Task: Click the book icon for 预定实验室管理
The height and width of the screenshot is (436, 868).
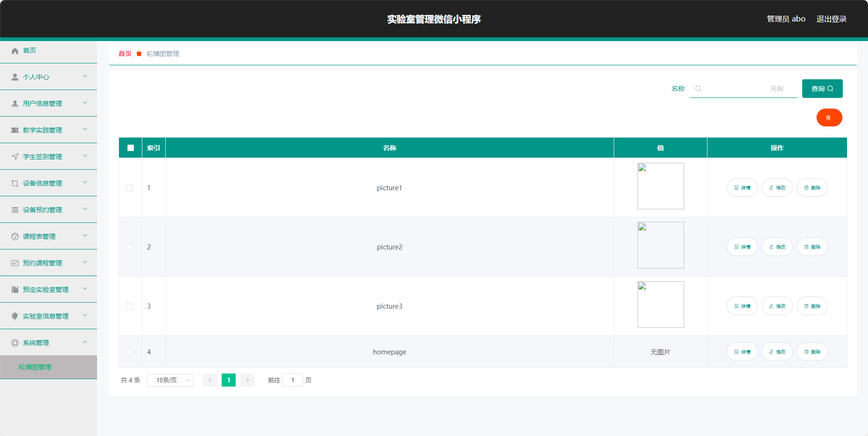Action: point(15,290)
